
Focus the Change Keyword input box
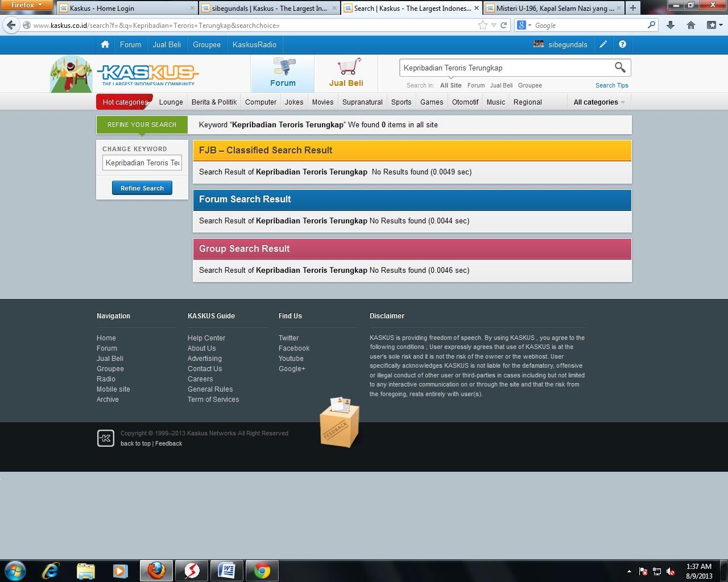click(142, 163)
